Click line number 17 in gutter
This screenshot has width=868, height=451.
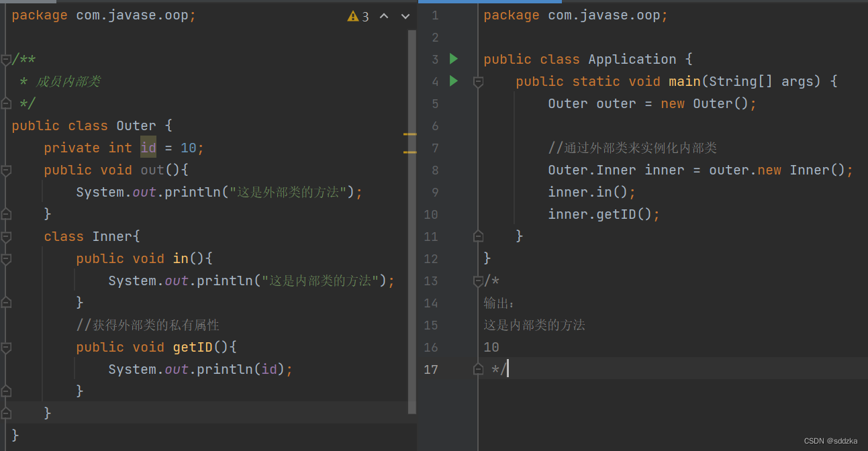click(x=430, y=369)
